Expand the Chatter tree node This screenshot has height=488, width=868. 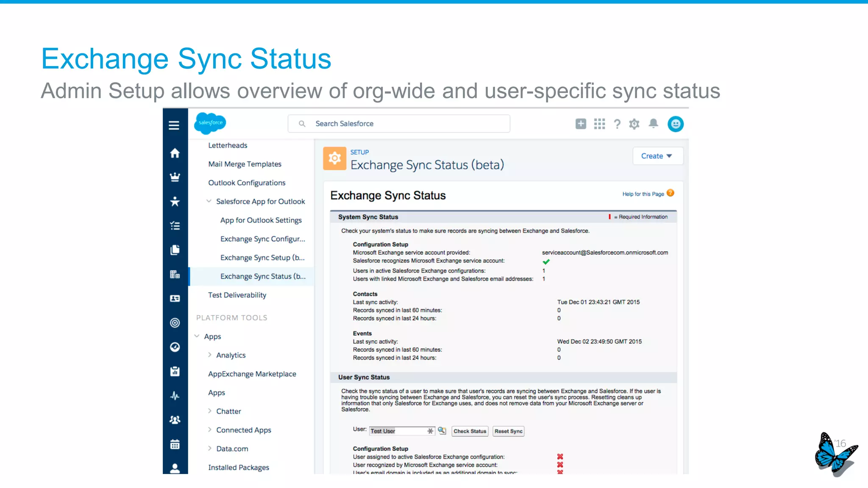pos(209,411)
